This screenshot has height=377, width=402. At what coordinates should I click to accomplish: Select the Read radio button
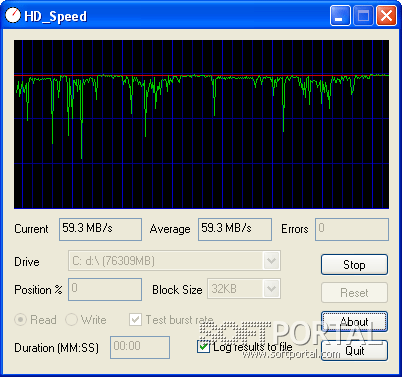pos(20,320)
